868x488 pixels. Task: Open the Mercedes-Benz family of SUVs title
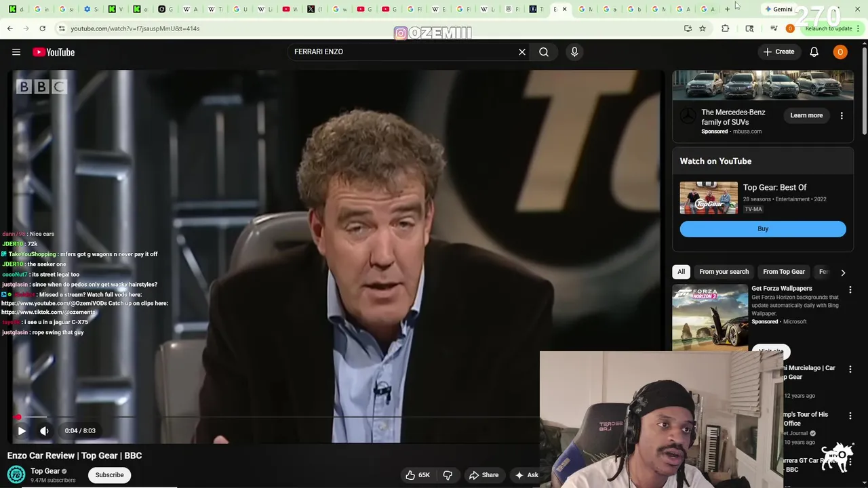(x=733, y=117)
